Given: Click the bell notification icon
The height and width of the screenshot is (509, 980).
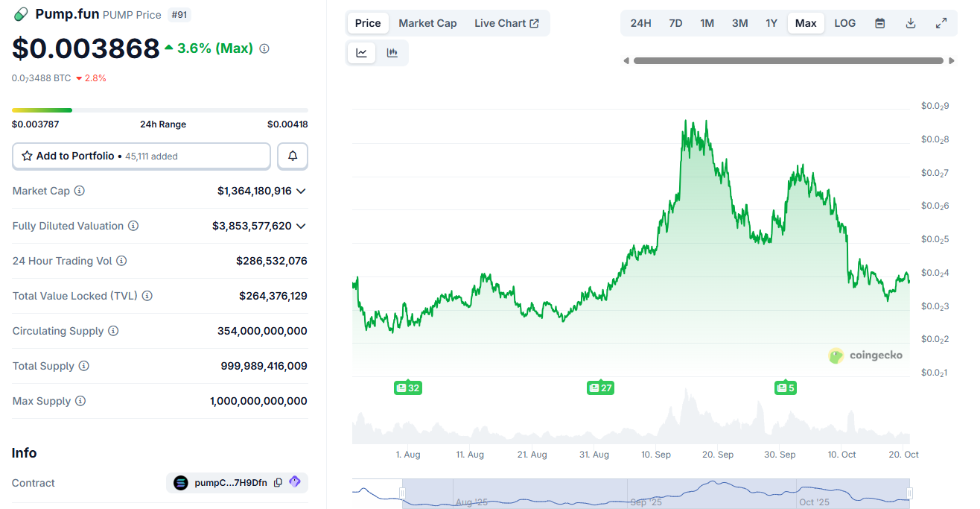Looking at the screenshot, I should point(292,156).
